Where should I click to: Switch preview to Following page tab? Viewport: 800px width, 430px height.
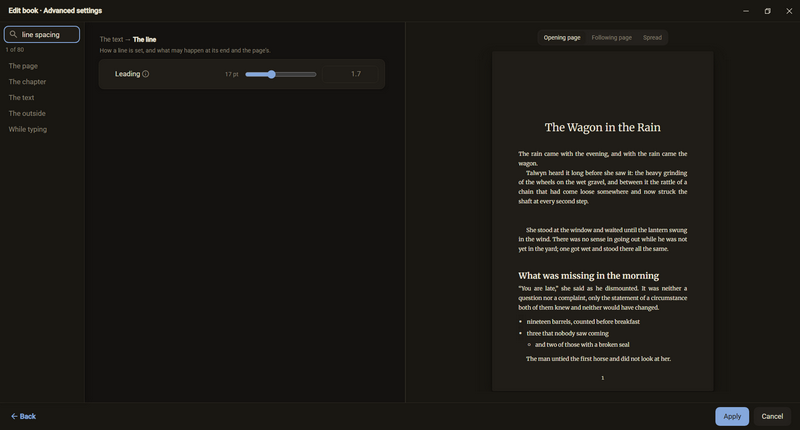[611, 37]
